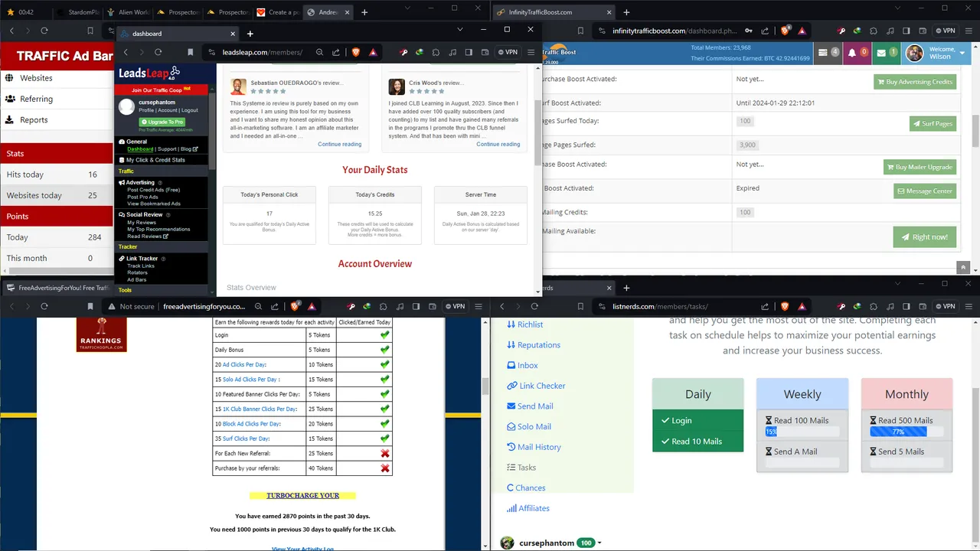Open Continue reading under Cris Wood's review
This screenshot has height=551, width=980.
coord(498,144)
